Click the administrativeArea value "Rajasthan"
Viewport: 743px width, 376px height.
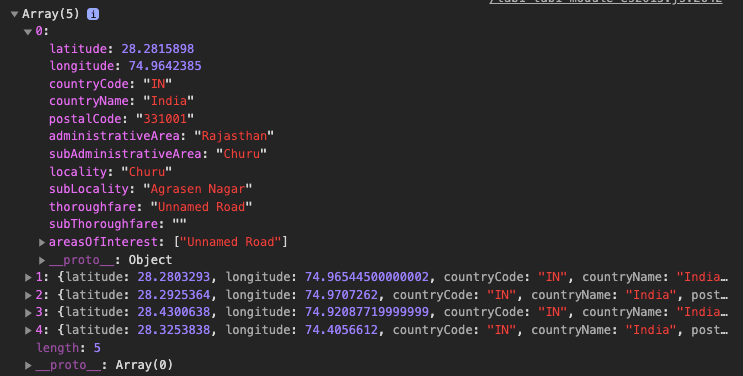click(234, 136)
